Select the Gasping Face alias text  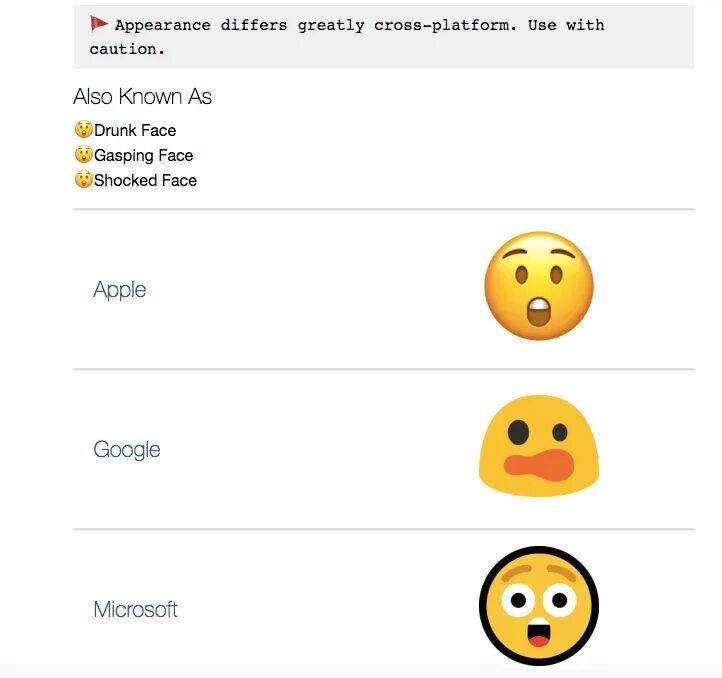[x=144, y=156]
